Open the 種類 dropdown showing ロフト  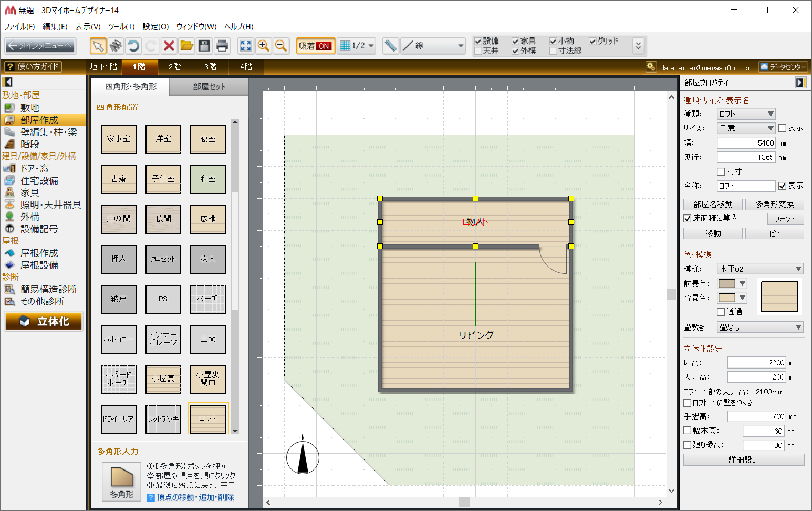(746, 114)
